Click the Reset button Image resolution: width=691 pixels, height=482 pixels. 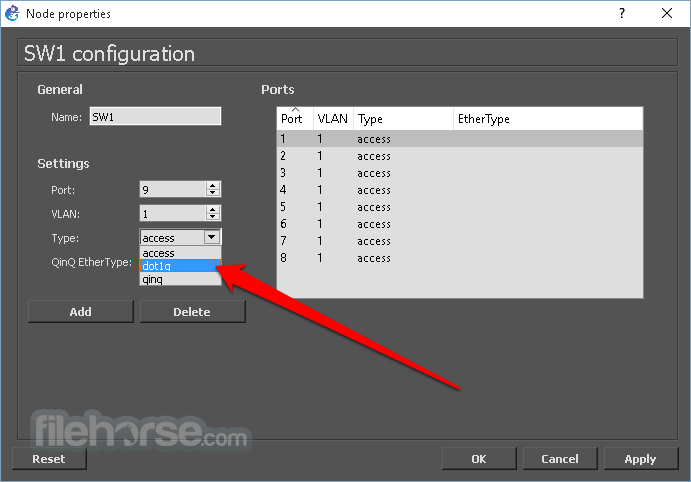tap(49, 459)
